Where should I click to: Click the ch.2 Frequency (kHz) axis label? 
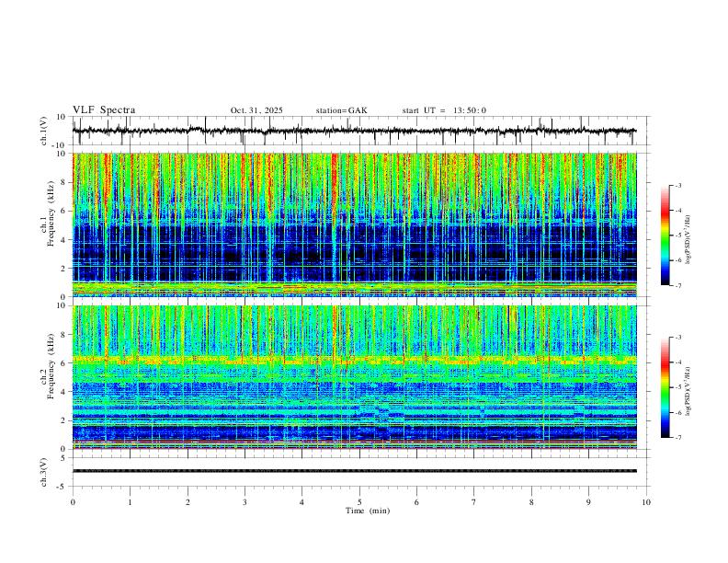pos(48,366)
